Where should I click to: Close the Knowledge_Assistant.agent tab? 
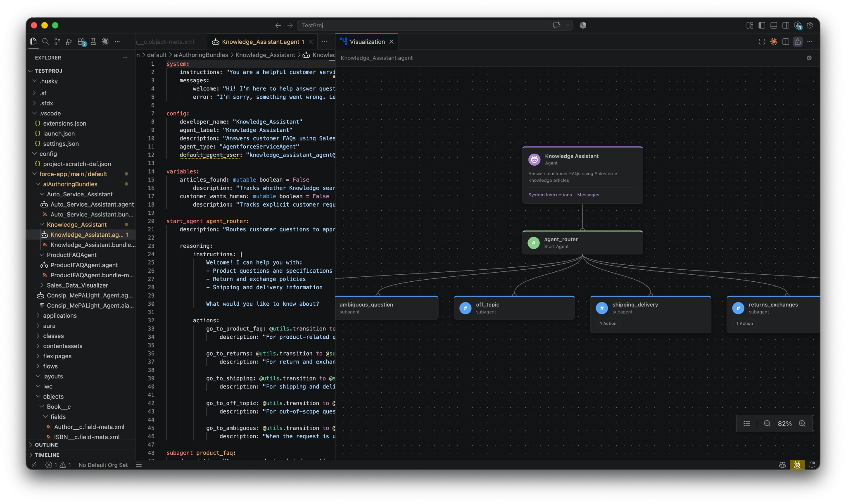point(311,42)
